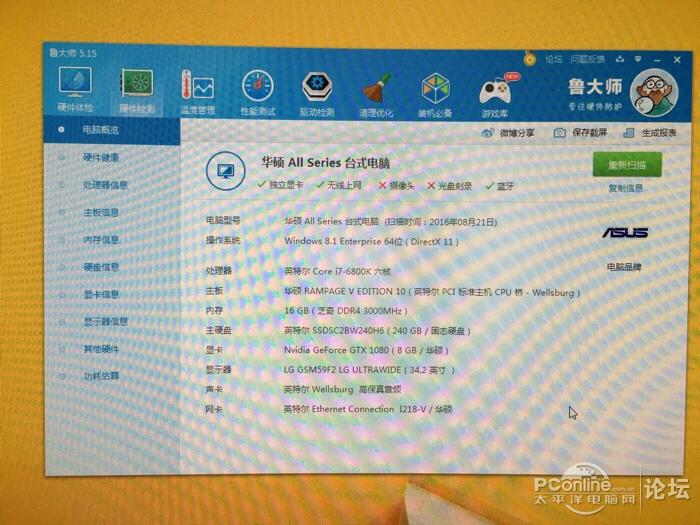Viewport: 700px width, 525px height.
Task: Click motherboard value RAMPAGE V EDITION 10
Action: 432,292
